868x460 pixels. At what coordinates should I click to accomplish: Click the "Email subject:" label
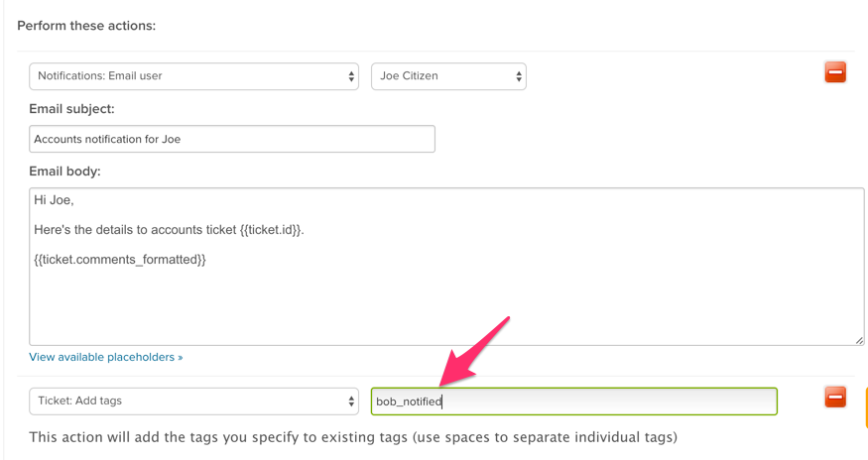(71, 109)
